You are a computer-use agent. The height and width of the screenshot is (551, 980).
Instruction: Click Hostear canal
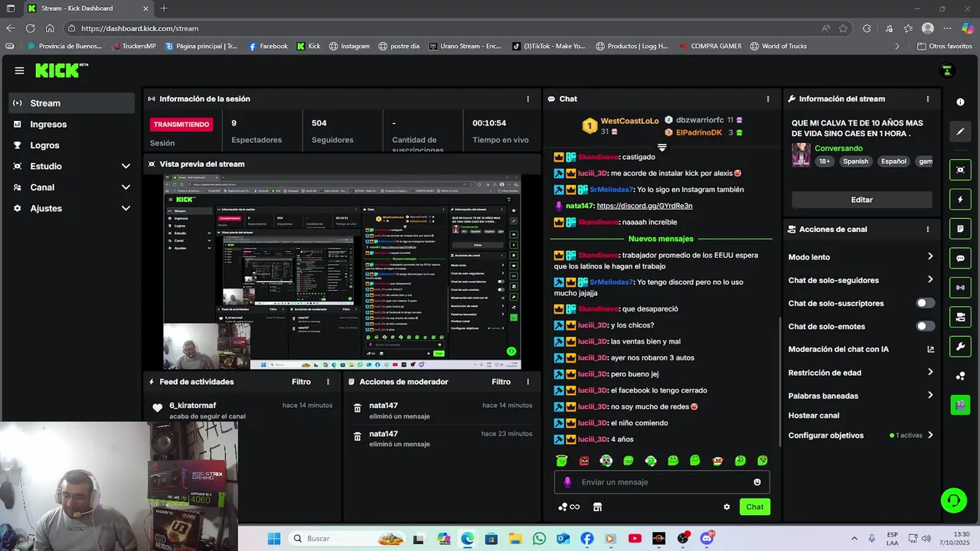coord(814,416)
